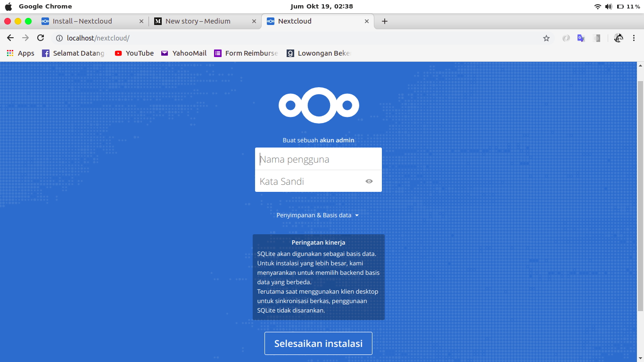Go back with the browser back arrow
This screenshot has width=644, height=362.
tap(10, 38)
